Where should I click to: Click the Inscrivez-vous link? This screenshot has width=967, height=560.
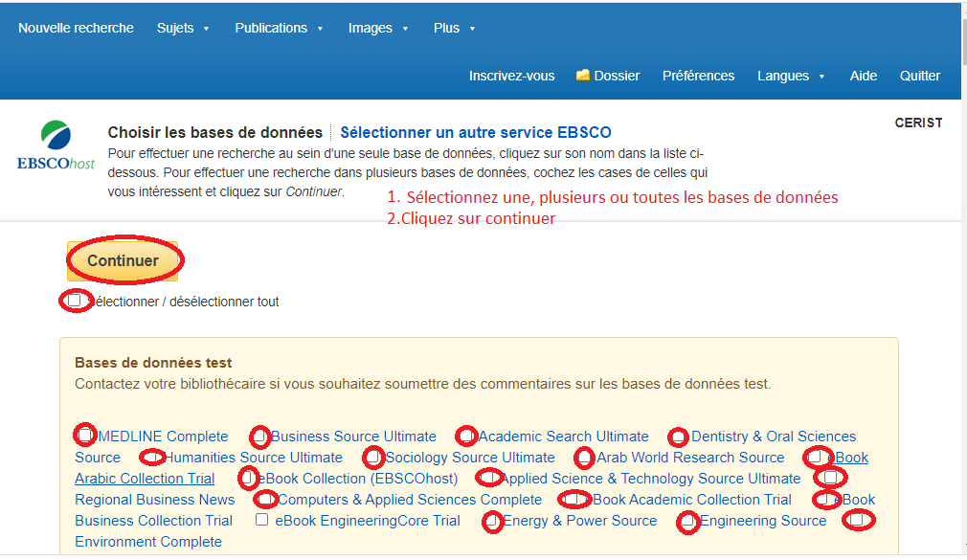[511, 76]
